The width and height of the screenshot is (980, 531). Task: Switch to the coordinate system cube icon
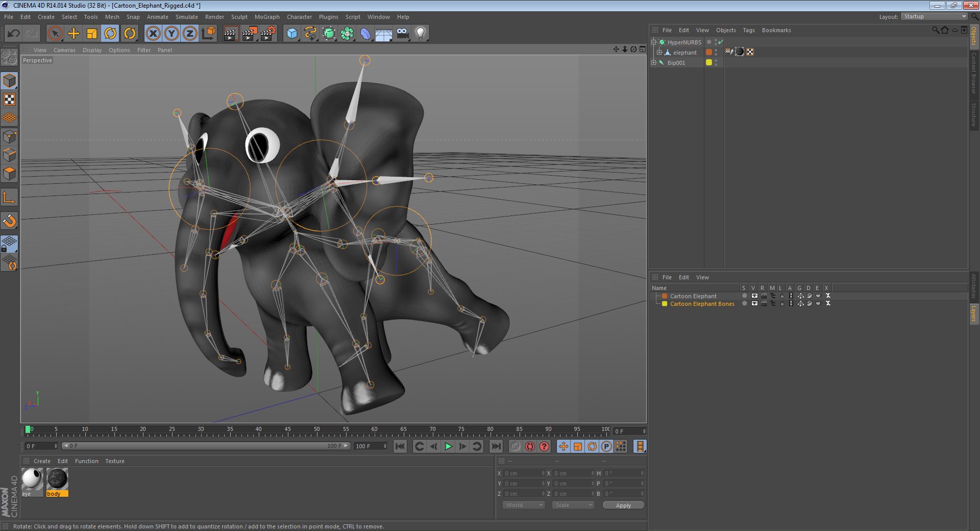[x=208, y=34]
